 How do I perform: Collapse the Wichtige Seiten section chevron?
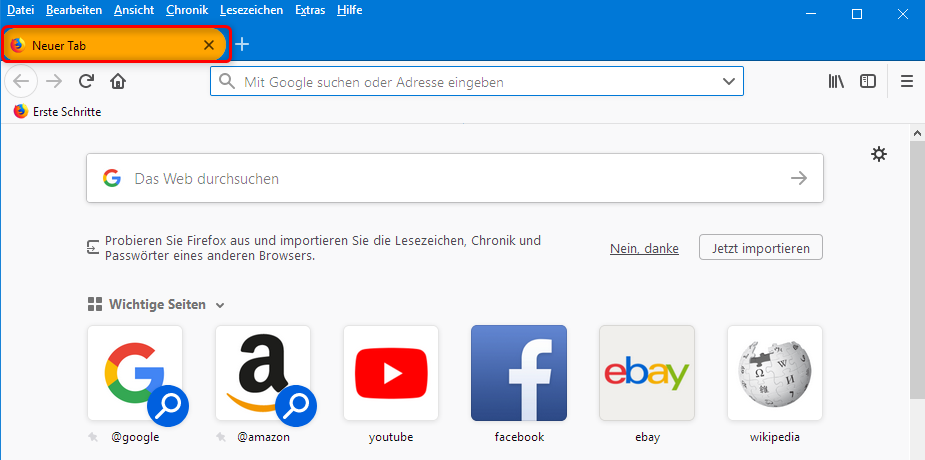coord(220,305)
